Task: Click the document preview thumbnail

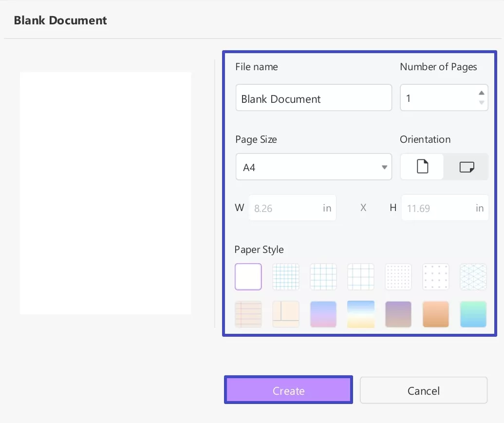Action: pos(106,193)
